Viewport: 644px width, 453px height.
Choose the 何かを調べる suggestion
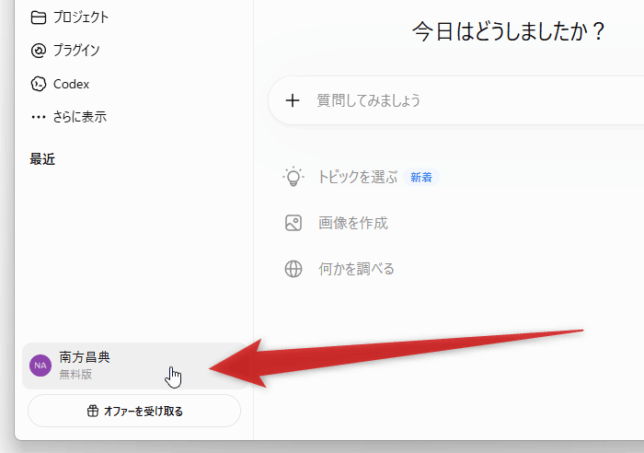[x=356, y=269]
